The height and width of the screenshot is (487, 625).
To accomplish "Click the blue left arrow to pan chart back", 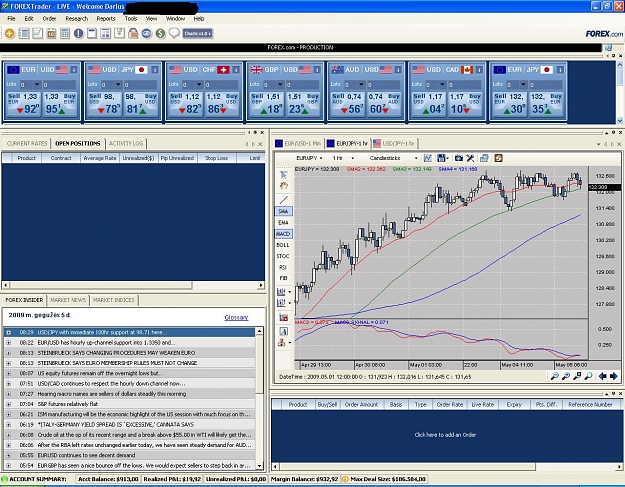I will click(603, 376).
